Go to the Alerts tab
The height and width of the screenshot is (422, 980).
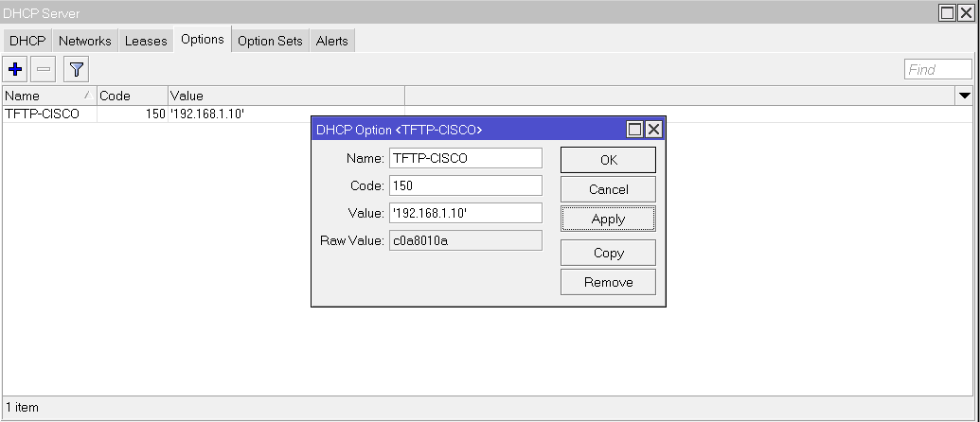tap(332, 41)
